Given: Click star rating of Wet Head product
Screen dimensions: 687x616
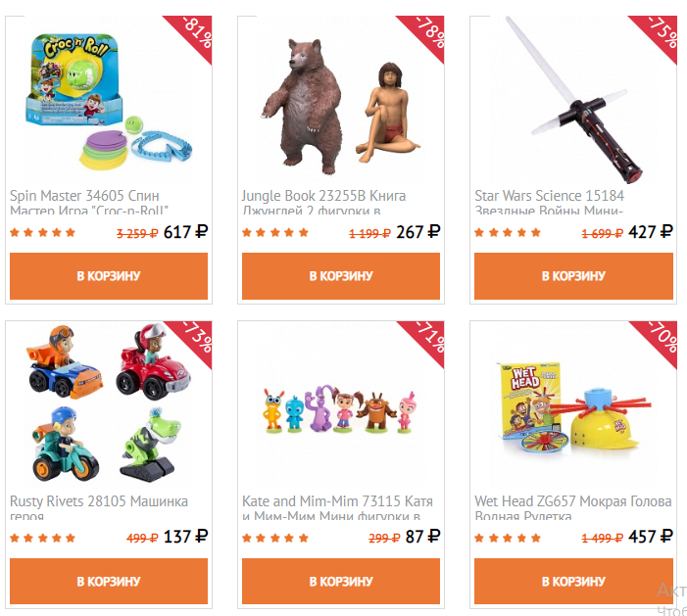Looking at the screenshot, I should tap(508, 538).
